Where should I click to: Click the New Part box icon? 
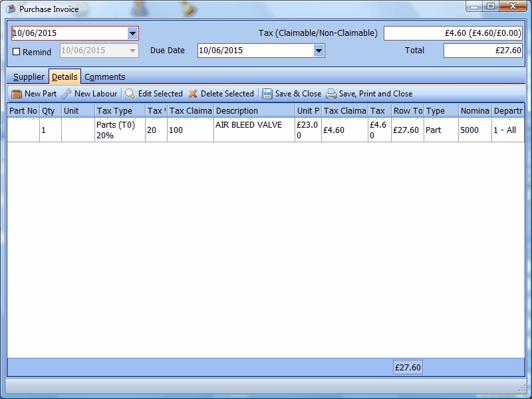tap(16, 94)
